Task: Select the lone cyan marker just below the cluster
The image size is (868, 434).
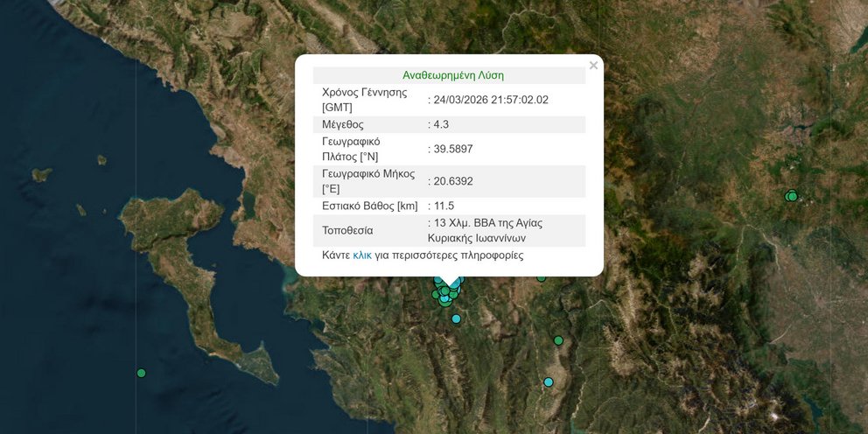Action: coord(456,319)
